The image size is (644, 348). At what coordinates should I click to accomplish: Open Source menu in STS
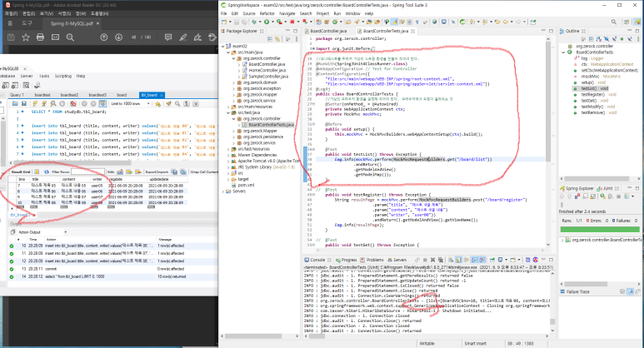point(249,13)
